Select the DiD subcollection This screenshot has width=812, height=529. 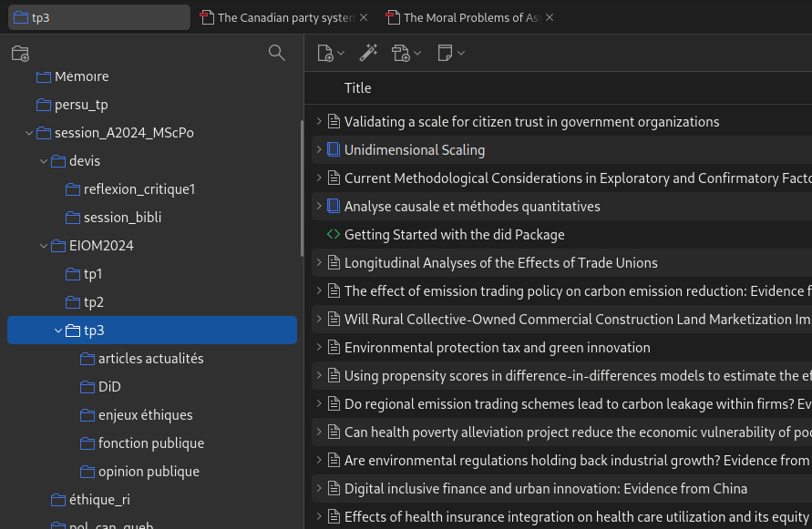pyautogui.click(x=109, y=387)
